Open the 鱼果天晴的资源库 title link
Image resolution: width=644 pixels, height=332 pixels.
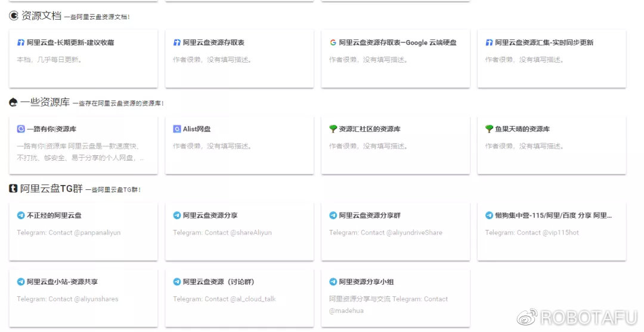[522, 129]
